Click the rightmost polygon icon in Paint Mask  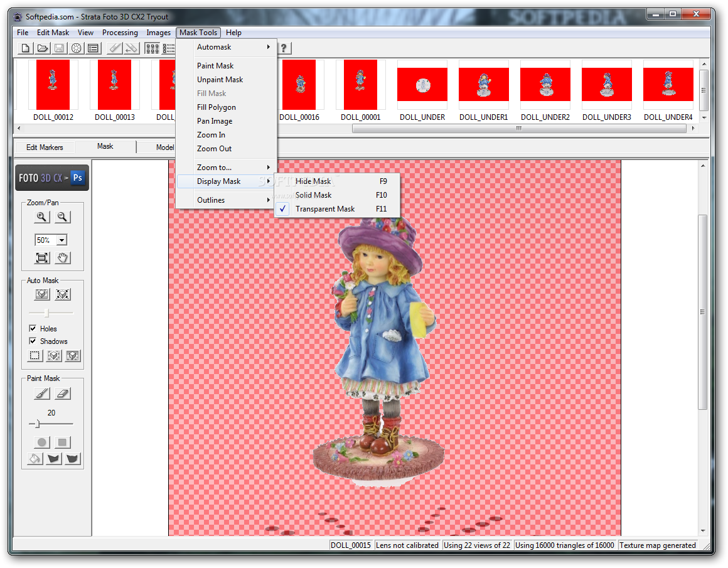coord(72,459)
